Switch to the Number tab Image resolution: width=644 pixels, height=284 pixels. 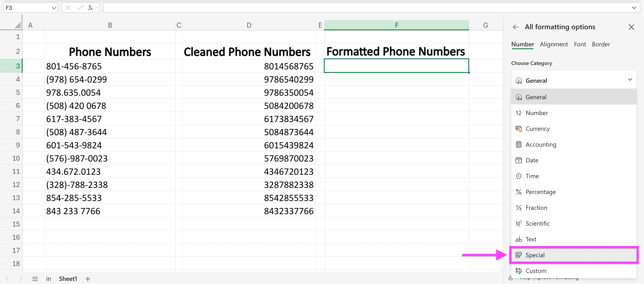click(523, 44)
